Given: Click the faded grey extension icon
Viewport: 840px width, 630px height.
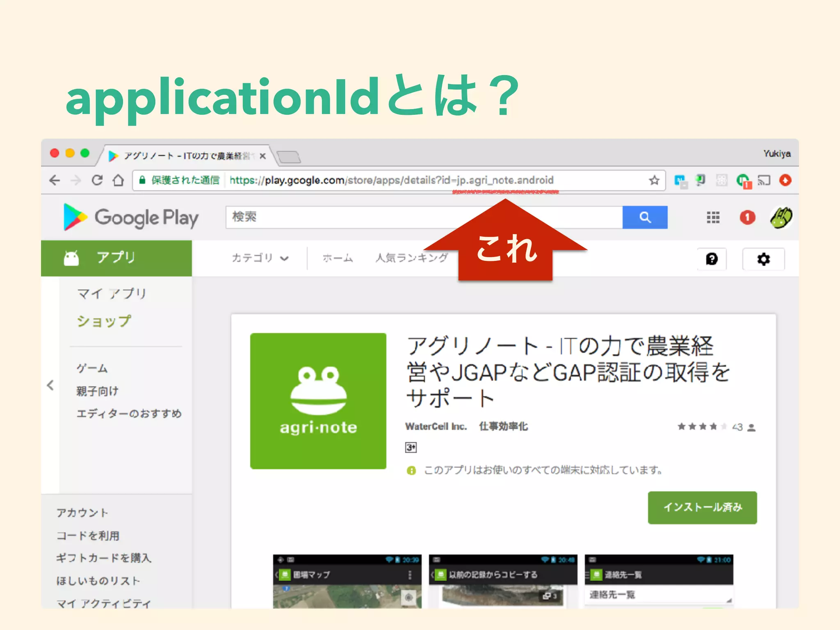Looking at the screenshot, I should pos(721,180).
